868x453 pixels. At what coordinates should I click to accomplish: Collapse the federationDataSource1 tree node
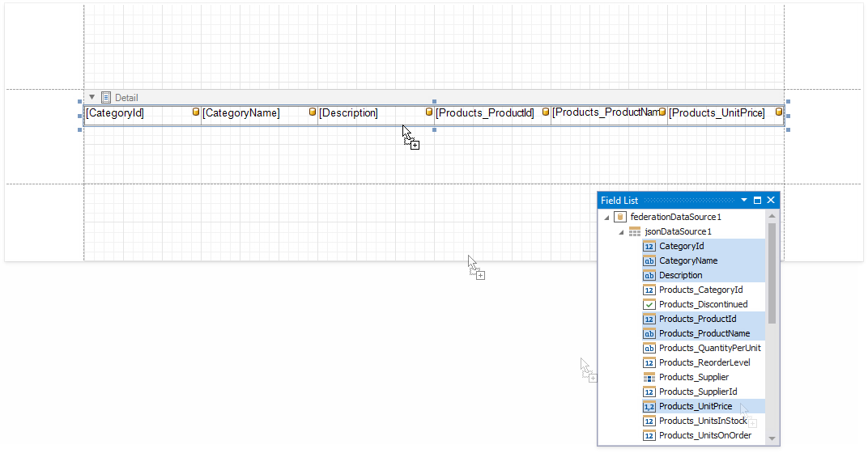point(606,217)
